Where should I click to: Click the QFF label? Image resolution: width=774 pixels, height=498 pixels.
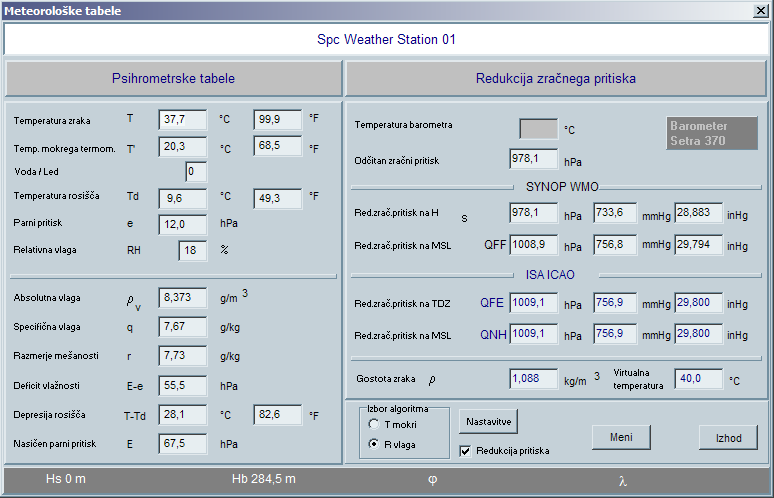coord(495,245)
